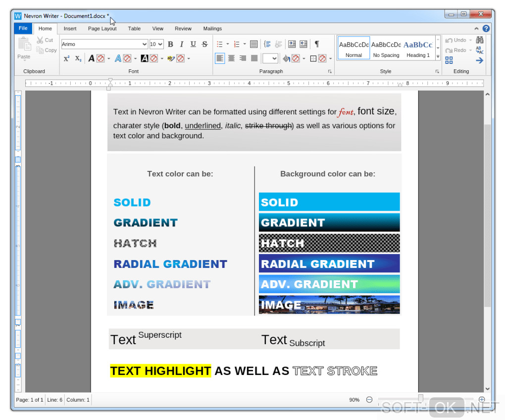
Task: Expand numbered list style dropdown arrow
Action: [245, 44]
